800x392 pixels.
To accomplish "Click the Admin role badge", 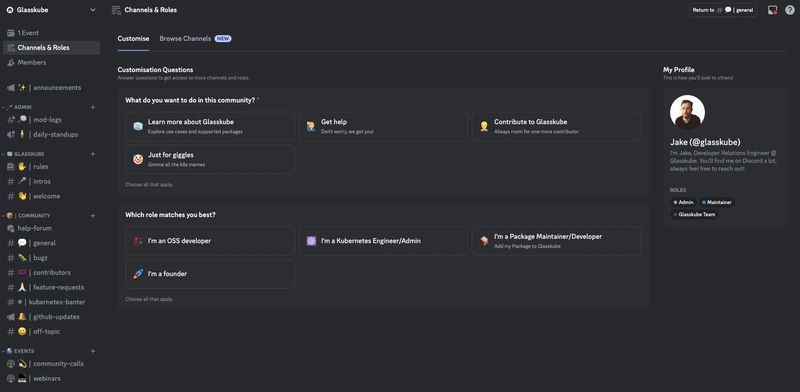I will 684,203.
